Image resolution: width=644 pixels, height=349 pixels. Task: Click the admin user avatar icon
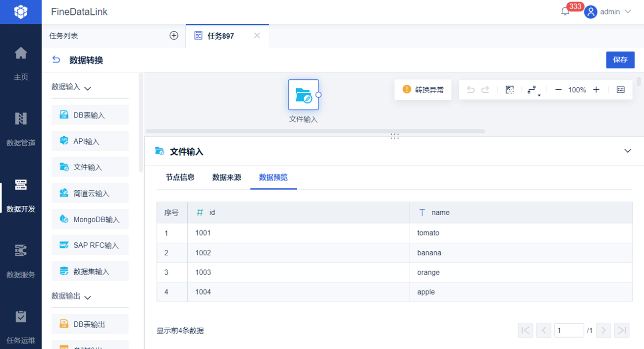click(x=590, y=11)
